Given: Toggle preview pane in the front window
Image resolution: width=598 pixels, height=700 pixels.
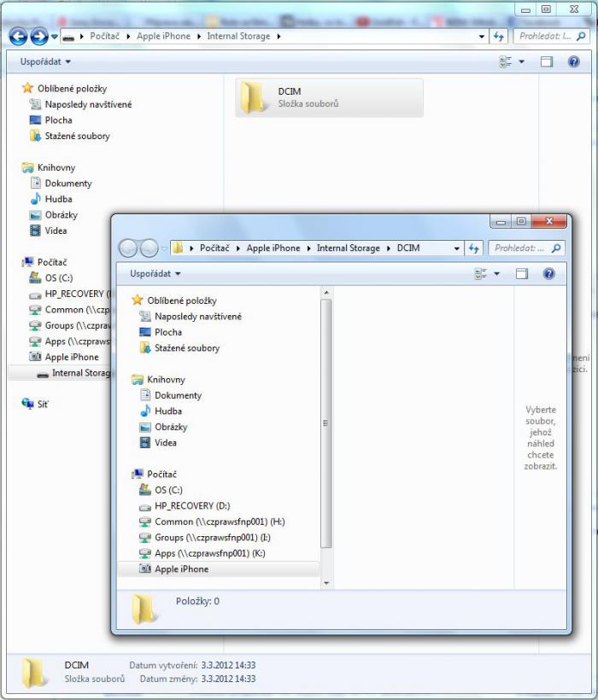Looking at the screenshot, I should click(x=522, y=274).
